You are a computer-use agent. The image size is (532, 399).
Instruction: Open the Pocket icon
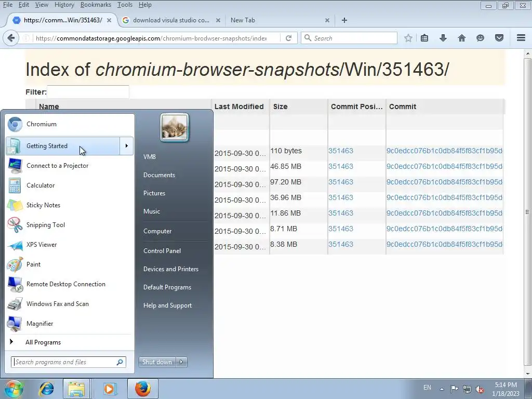[499, 38]
